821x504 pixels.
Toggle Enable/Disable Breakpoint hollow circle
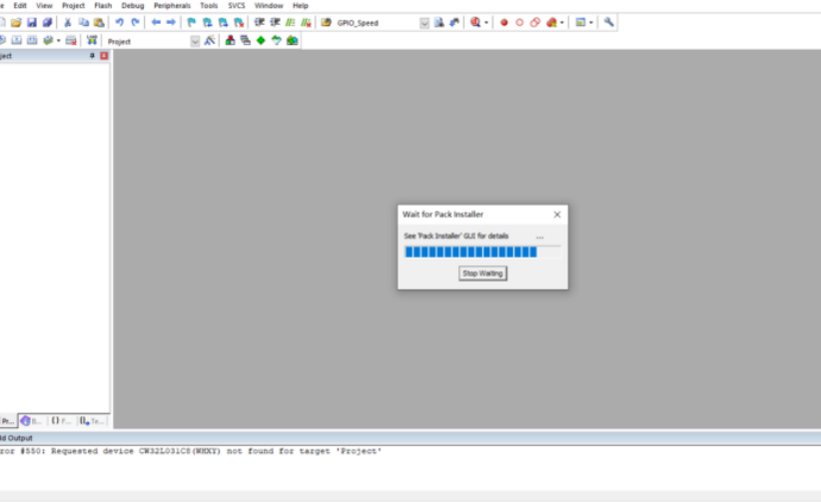click(519, 22)
